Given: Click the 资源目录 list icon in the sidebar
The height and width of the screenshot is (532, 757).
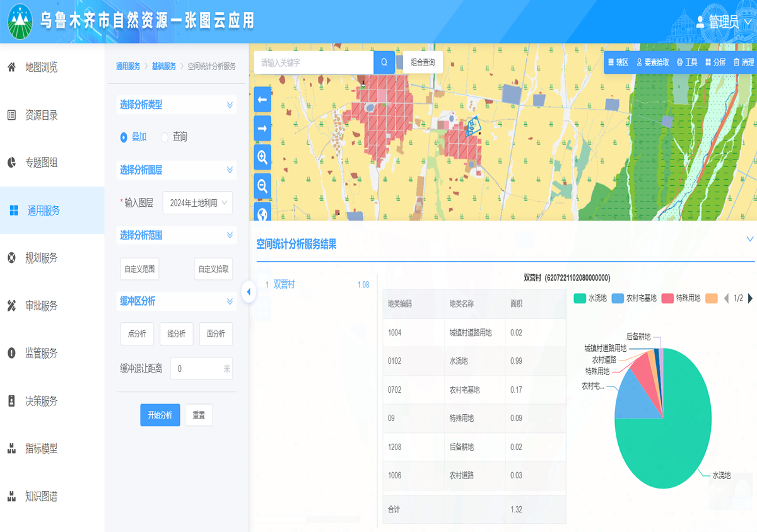Looking at the screenshot, I should coord(11,115).
